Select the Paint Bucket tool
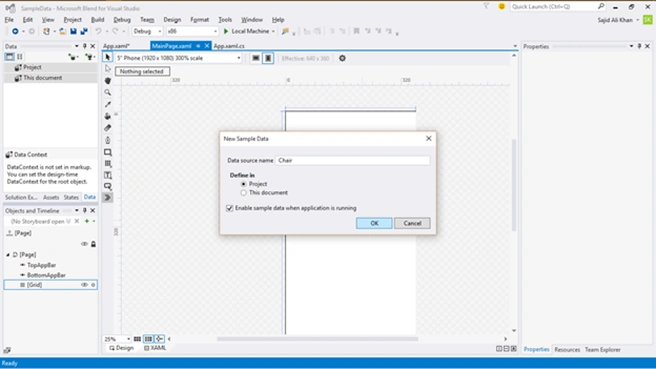Viewport: 656px width, 369px height. [108, 116]
